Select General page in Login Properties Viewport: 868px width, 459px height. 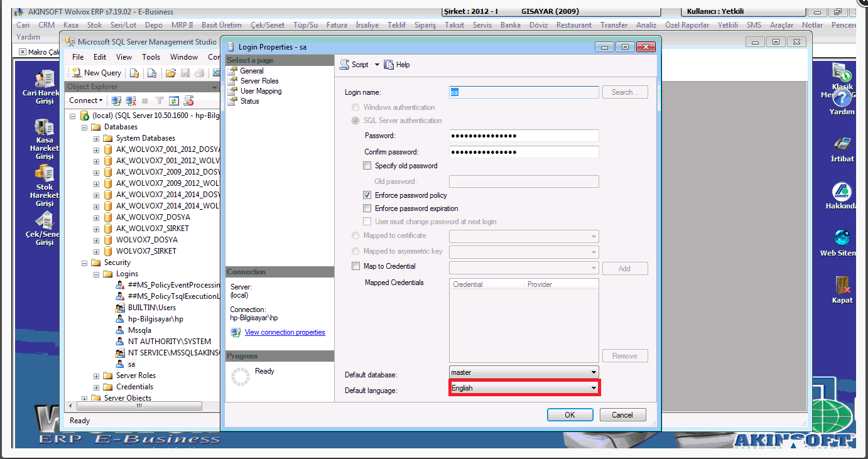pyautogui.click(x=252, y=71)
